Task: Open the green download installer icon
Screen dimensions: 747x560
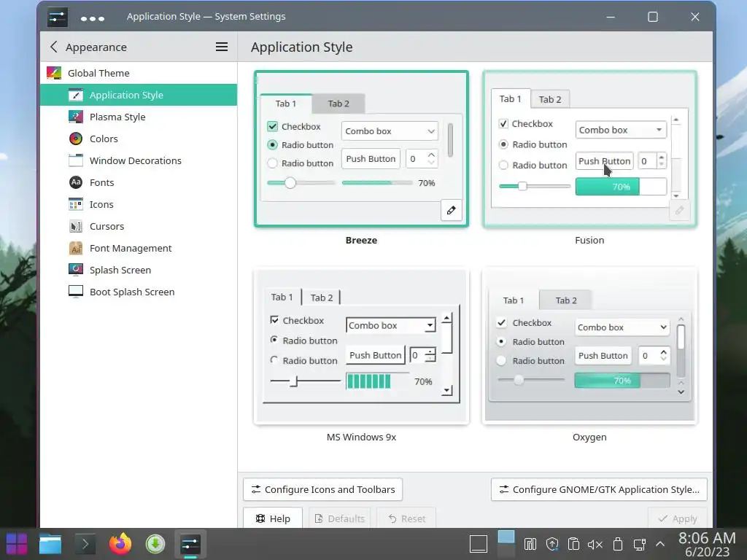Action: [155, 544]
